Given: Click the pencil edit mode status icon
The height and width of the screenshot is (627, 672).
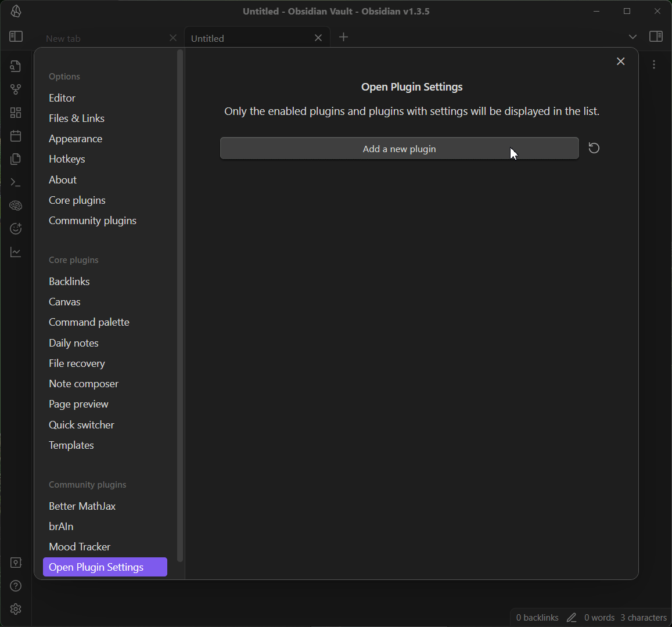Looking at the screenshot, I should (x=572, y=618).
